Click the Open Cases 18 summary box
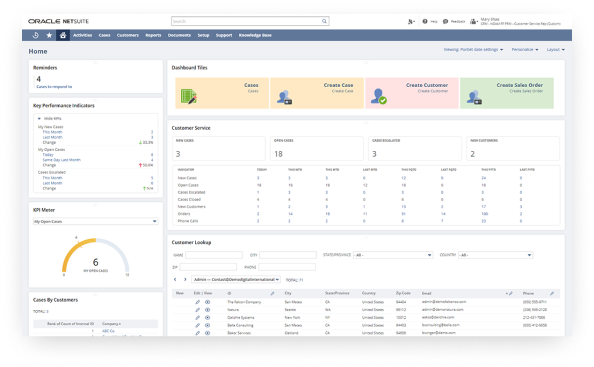 click(x=316, y=148)
